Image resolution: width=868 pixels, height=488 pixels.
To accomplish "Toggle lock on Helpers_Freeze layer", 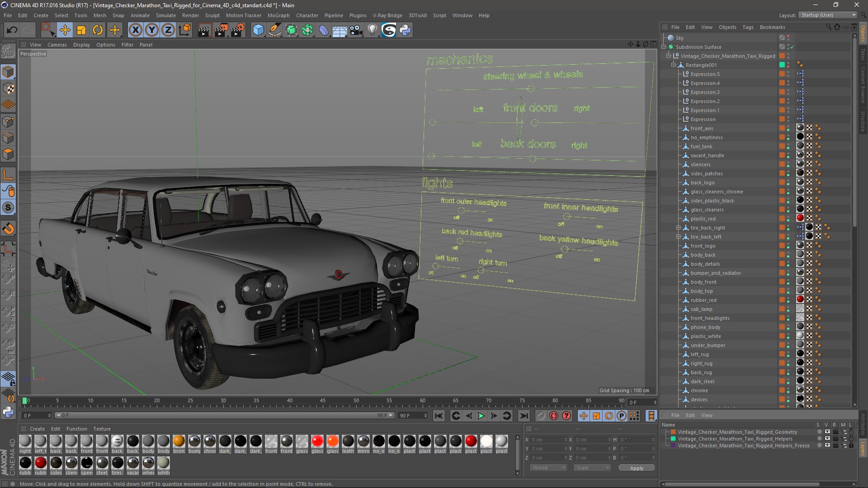I will click(x=851, y=446).
